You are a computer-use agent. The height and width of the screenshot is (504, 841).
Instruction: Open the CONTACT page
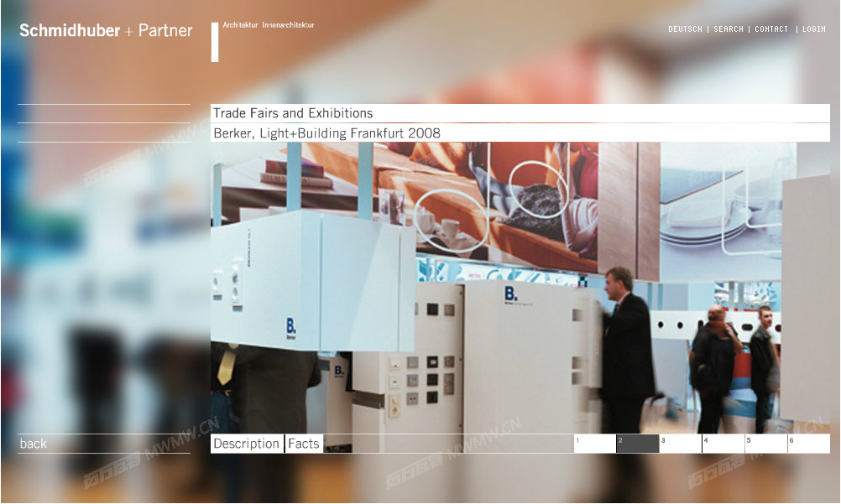771,29
